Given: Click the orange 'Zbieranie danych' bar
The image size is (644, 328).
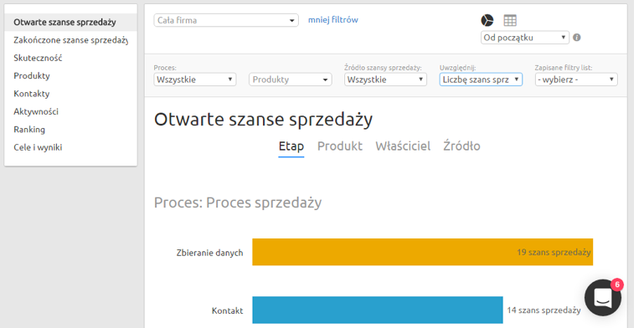Looking at the screenshot, I should coord(423,252).
